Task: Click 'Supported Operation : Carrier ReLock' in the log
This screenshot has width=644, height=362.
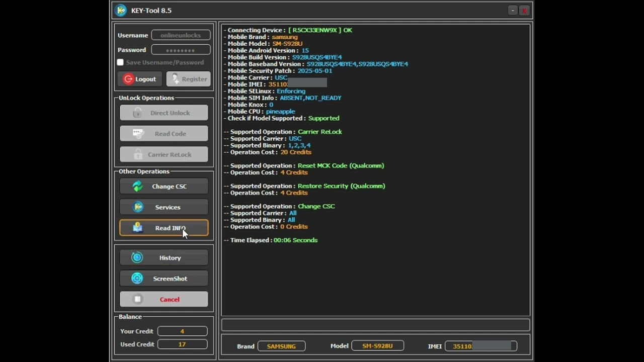Action: (283, 132)
